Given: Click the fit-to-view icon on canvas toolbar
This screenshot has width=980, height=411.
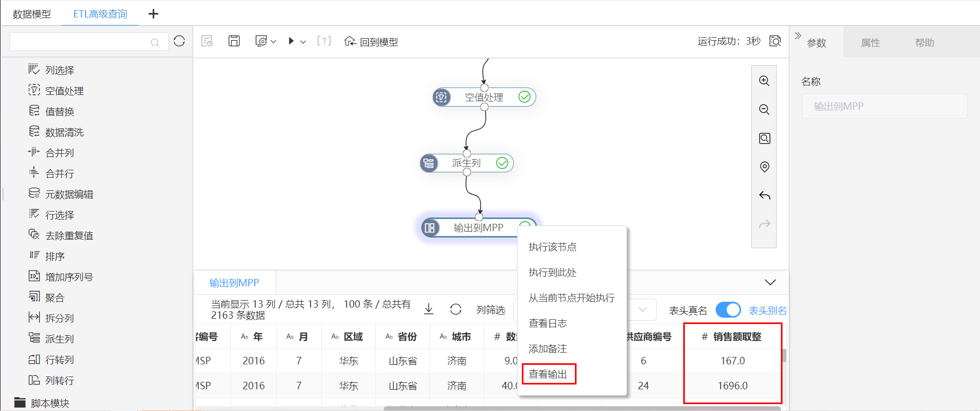Looking at the screenshot, I should pyautogui.click(x=764, y=138).
